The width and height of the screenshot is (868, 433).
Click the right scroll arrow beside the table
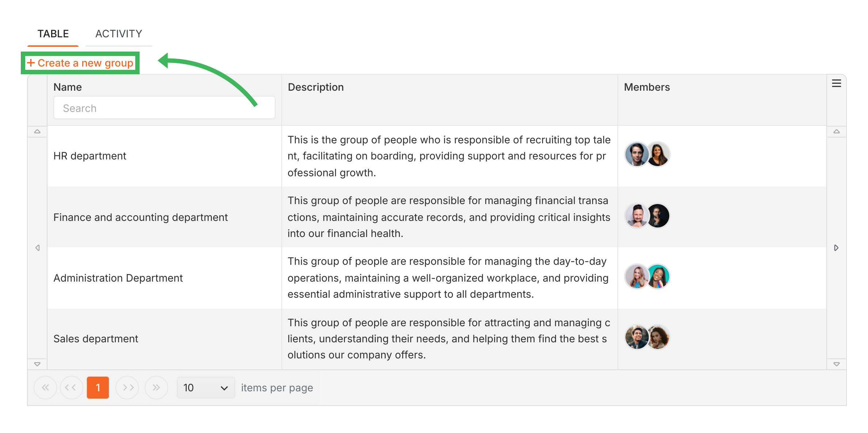836,248
